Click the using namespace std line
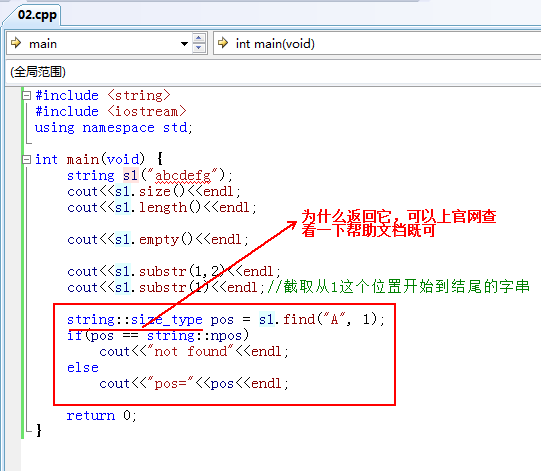Viewport: 541px width, 471px height. (114, 128)
